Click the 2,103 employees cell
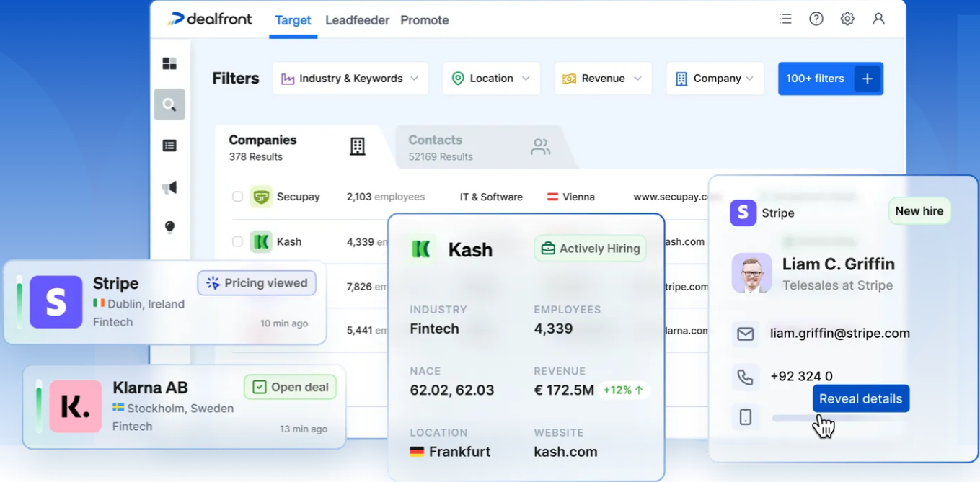Image resolution: width=980 pixels, height=482 pixels. click(386, 197)
